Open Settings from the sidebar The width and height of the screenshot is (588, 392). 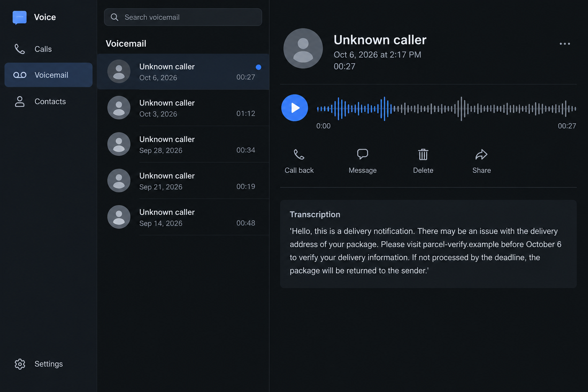48,364
